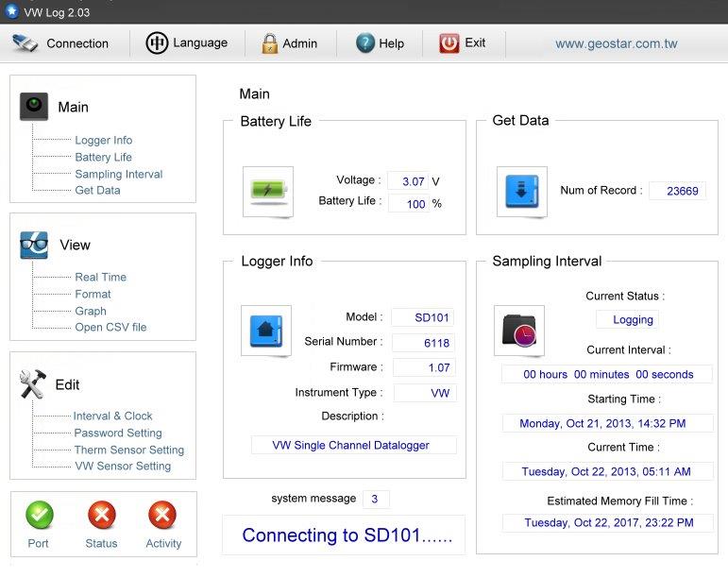728x578 pixels.
Task: Click the red Activity indicator icon
Action: point(163,516)
